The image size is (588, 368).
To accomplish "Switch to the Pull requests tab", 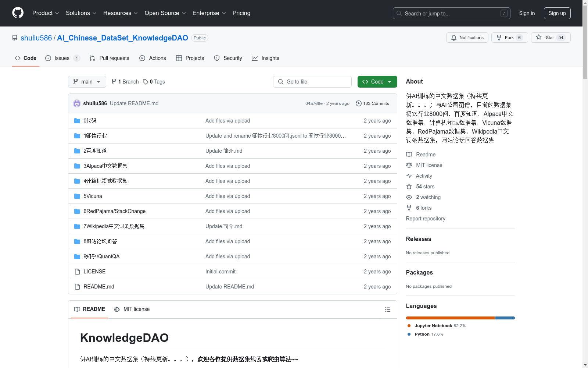I will point(110,58).
